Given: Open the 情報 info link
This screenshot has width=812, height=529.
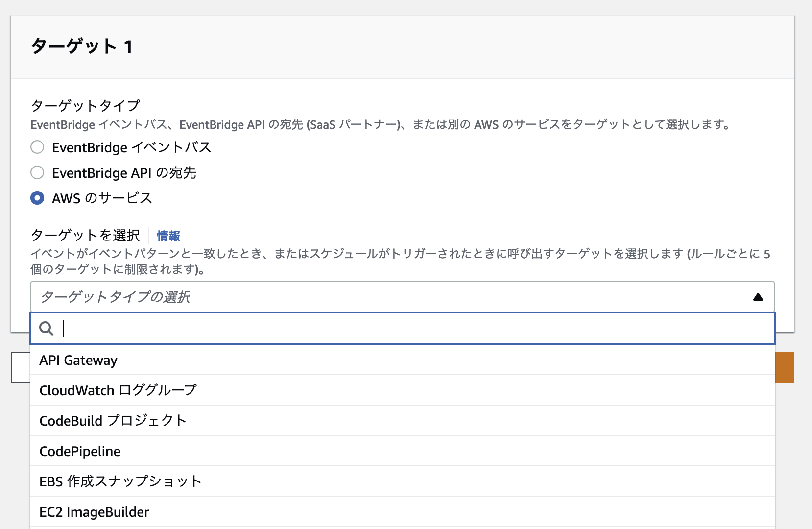Looking at the screenshot, I should [x=167, y=236].
